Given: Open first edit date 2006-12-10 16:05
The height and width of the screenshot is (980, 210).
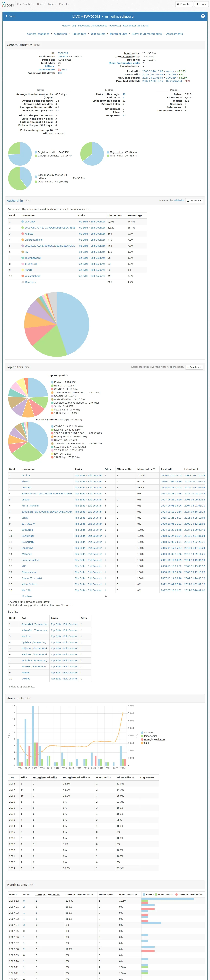Looking at the screenshot, I should [x=152, y=71].
